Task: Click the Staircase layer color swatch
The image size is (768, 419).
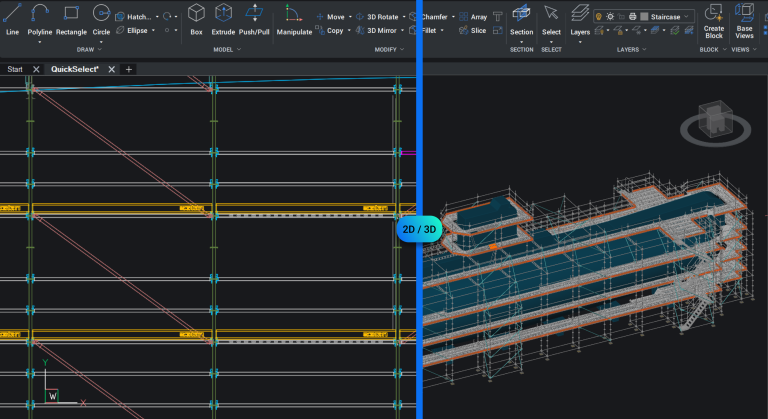Action: pyautogui.click(x=643, y=17)
